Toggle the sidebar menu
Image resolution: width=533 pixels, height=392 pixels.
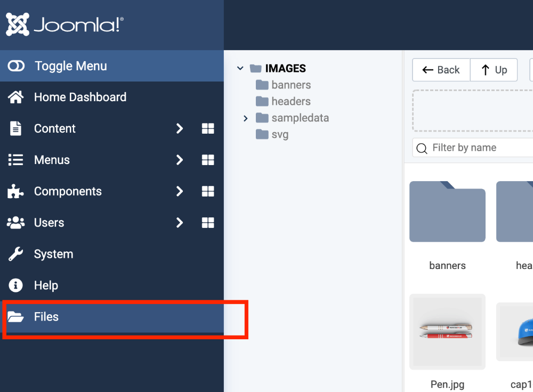click(70, 66)
